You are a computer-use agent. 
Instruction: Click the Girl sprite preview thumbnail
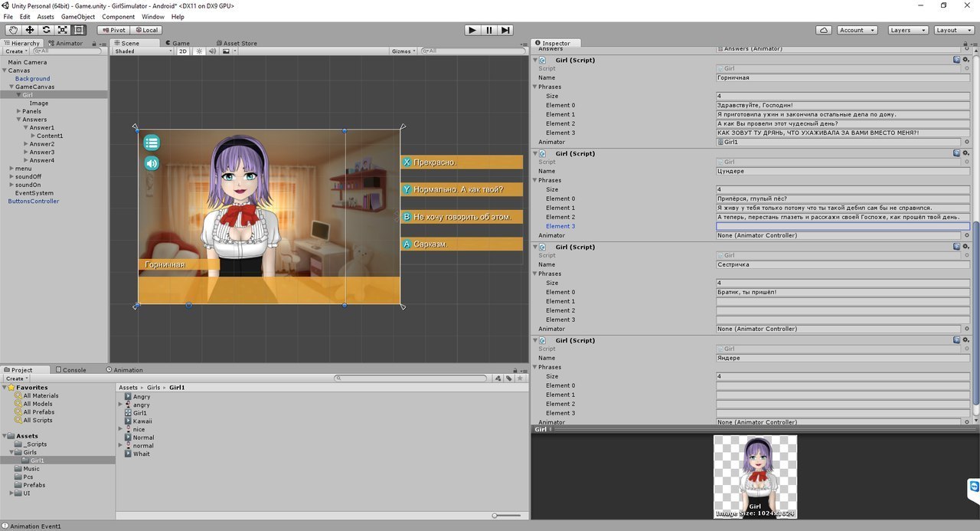[x=755, y=477]
